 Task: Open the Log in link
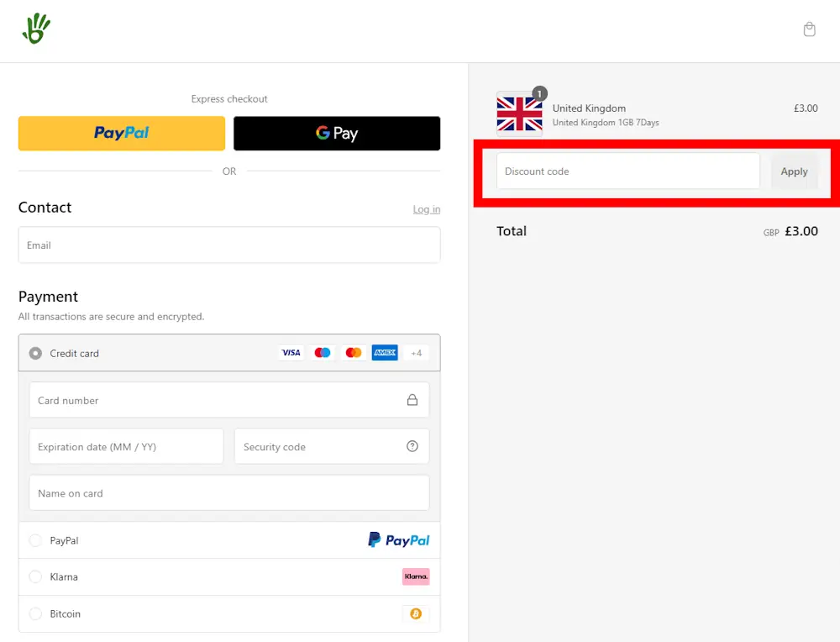pos(426,208)
